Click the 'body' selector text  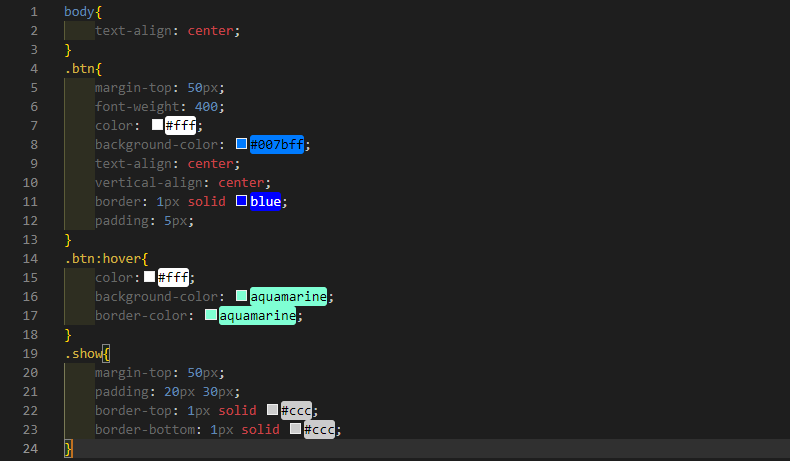(79, 12)
